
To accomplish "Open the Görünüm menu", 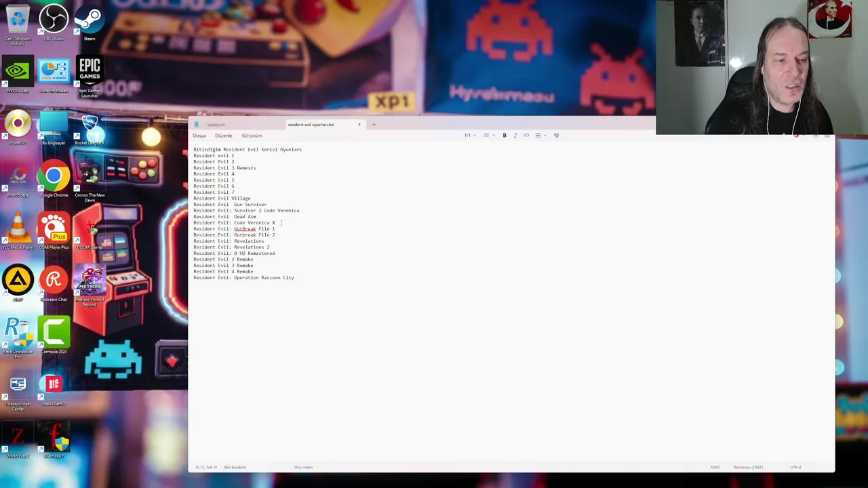I will (252, 136).
